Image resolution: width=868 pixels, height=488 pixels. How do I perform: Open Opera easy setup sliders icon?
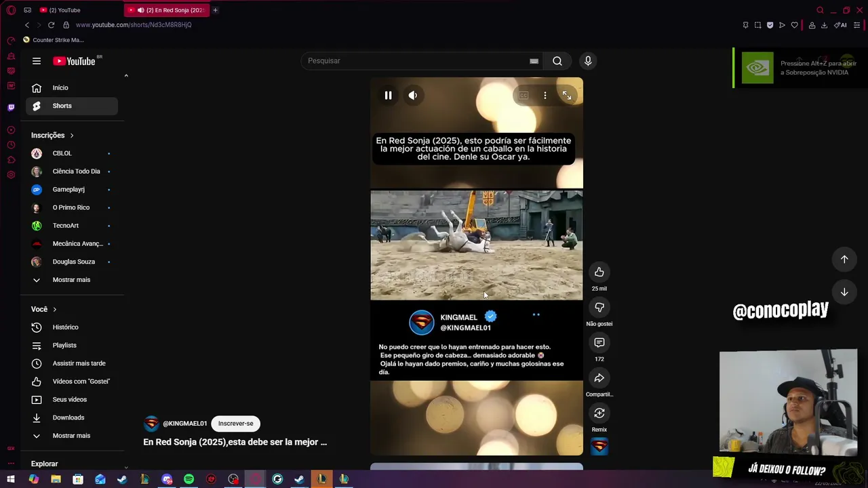coord(856,25)
